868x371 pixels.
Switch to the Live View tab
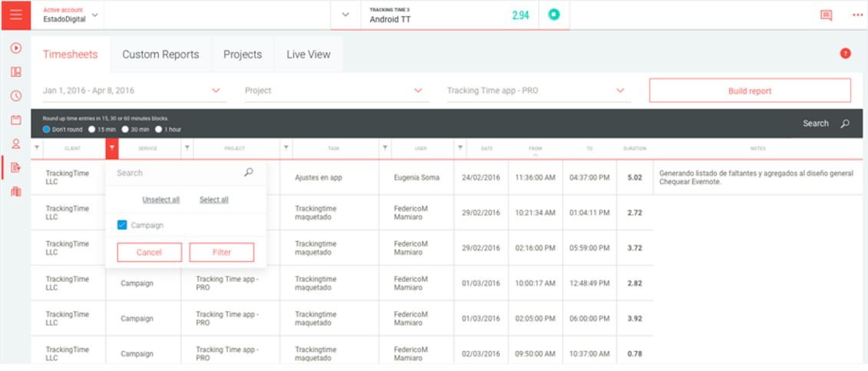309,55
